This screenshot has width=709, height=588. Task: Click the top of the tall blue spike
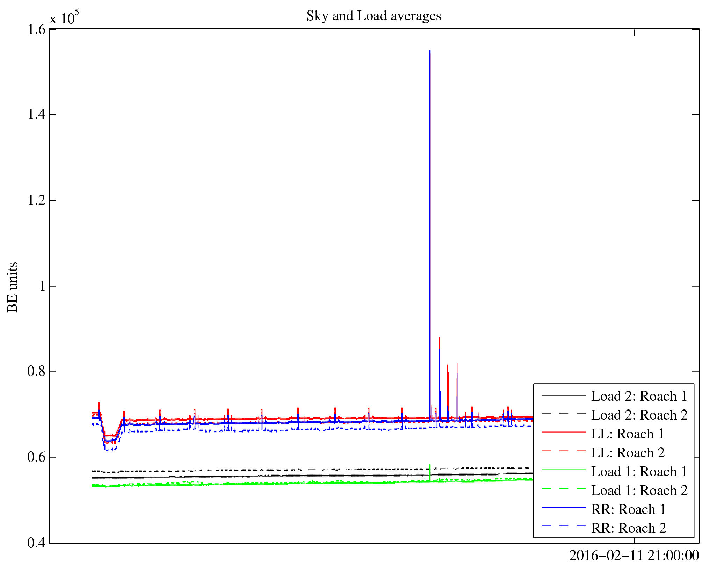coord(430,51)
